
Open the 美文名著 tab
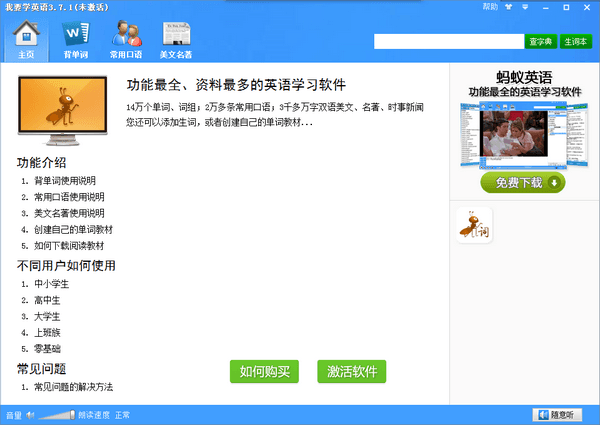pyautogui.click(x=176, y=40)
